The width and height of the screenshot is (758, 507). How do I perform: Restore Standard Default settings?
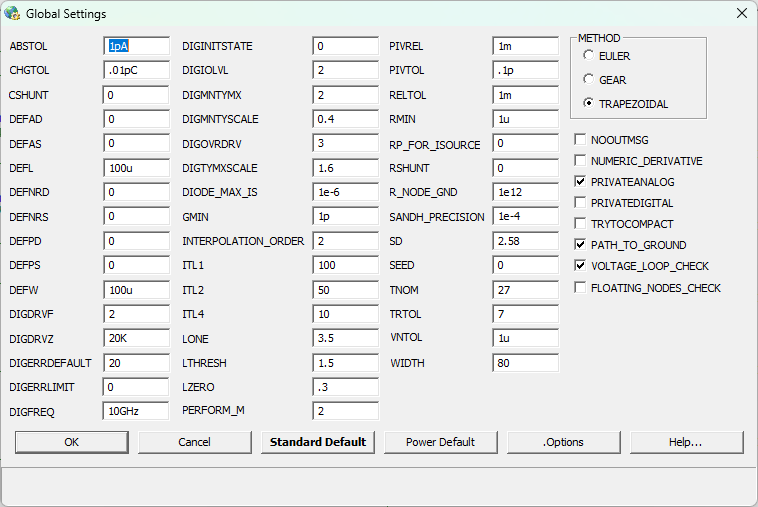pos(318,442)
